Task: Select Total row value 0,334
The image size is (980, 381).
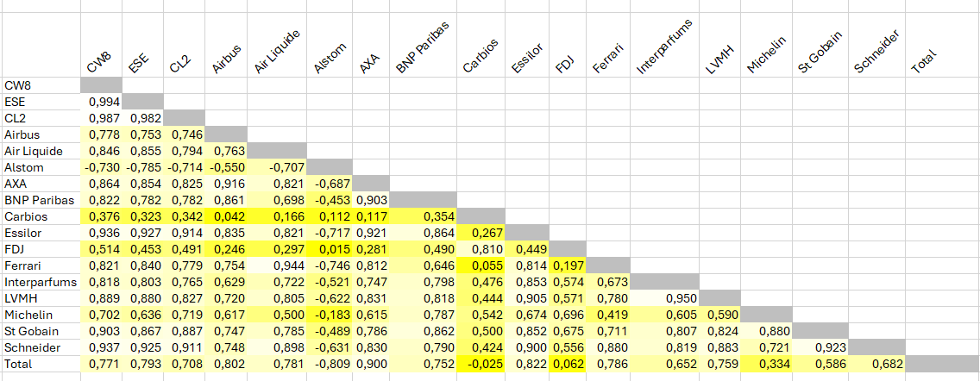Action: (768, 362)
